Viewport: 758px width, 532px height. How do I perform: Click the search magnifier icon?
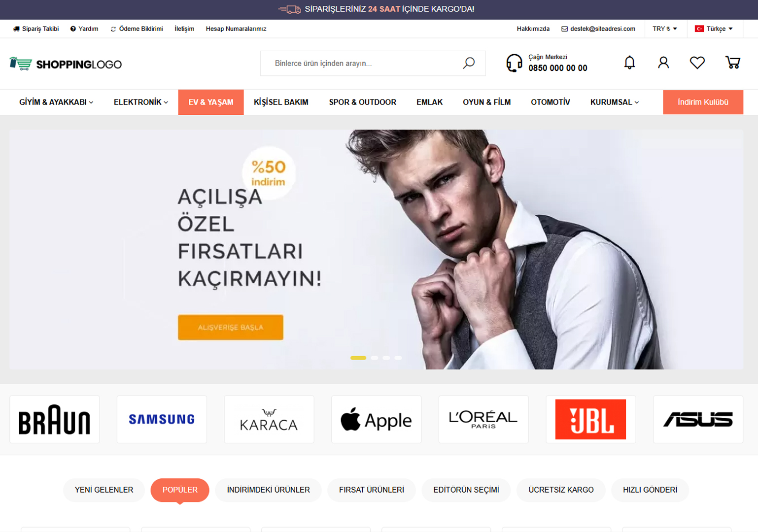coord(469,63)
